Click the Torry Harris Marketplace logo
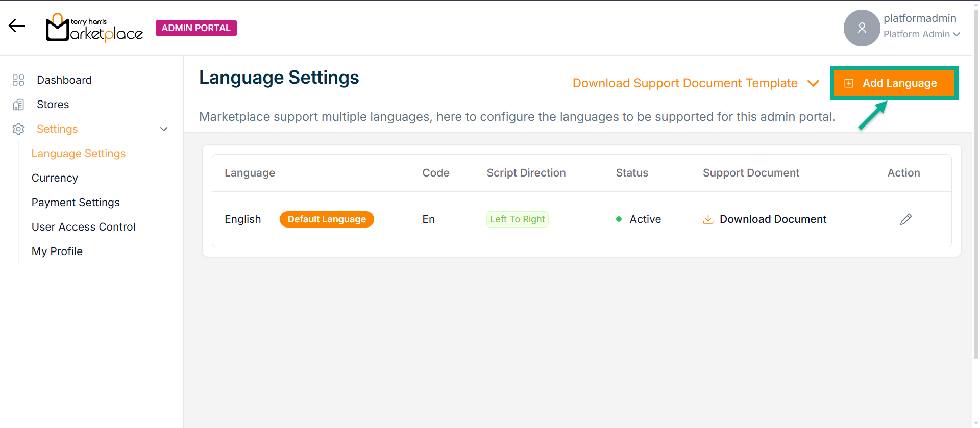This screenshot has height=428, width=980. 94,28
